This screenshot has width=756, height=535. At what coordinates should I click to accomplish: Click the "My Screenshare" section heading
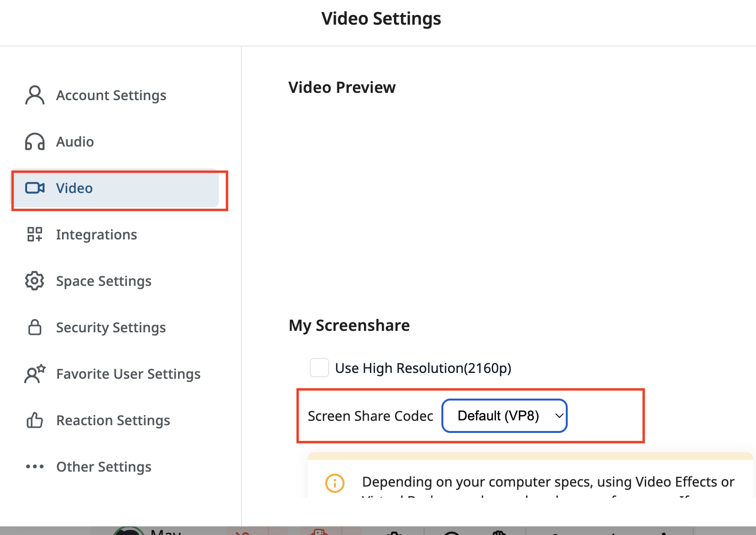click(x=349, y=326)
